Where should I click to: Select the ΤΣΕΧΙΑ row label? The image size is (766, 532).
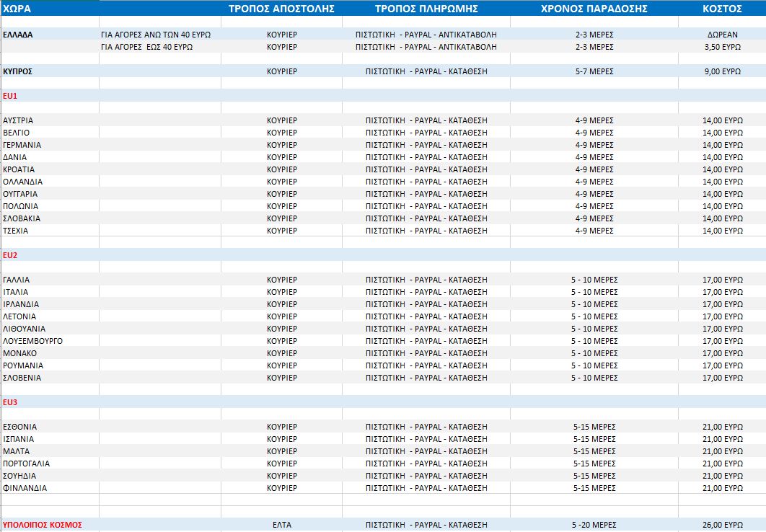(16, 231)
